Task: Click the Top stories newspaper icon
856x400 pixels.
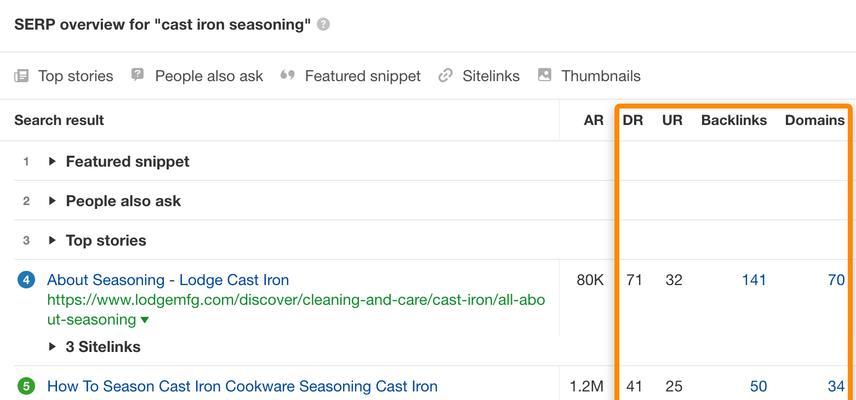Action: pyautogui.click(x=21, y=75)
